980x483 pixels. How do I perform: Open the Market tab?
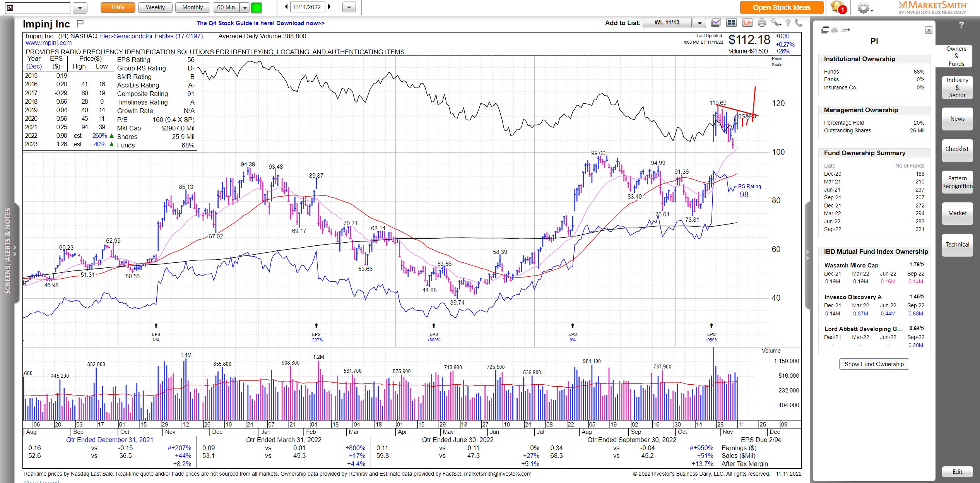pos(957,213)
